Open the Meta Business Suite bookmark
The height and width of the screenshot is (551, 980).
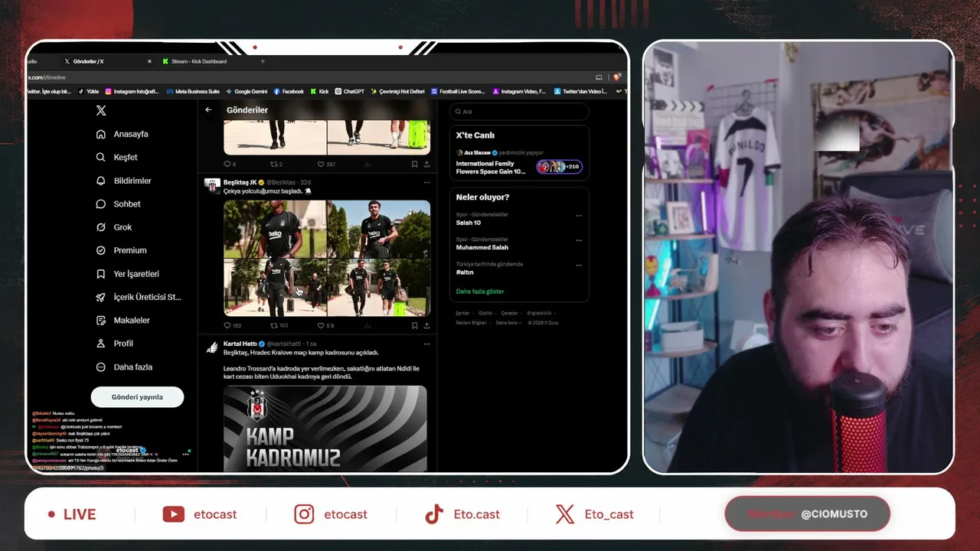[x=193, y=92]
